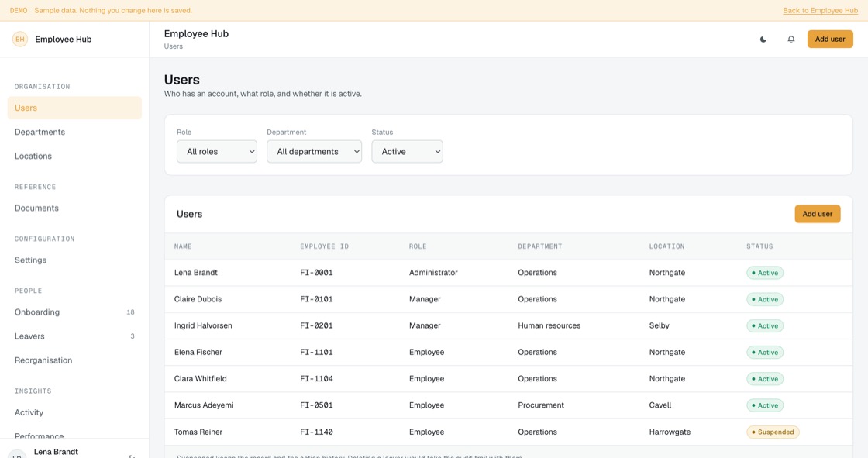Click Role column header
Image resolution: width=868 pixels, height=458 pixels.
[418, 246]
